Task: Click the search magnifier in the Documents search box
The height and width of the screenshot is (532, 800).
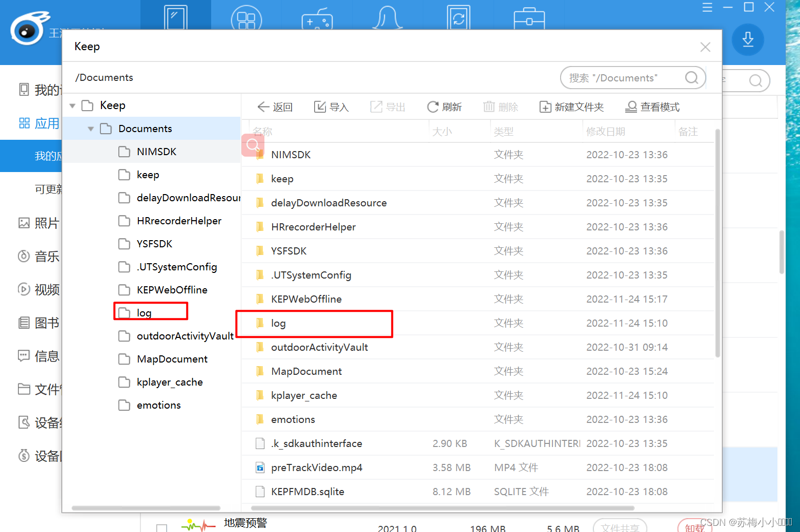Action: [x=692, y=78]
